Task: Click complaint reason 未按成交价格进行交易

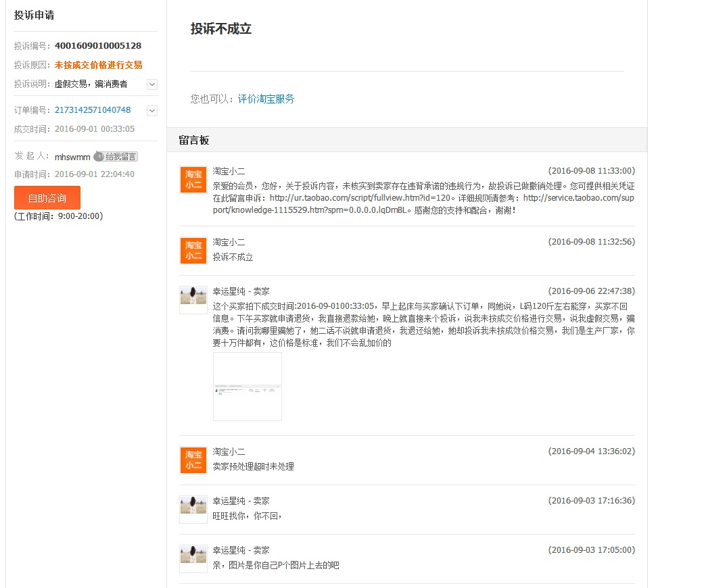Action: coord(98,65)
